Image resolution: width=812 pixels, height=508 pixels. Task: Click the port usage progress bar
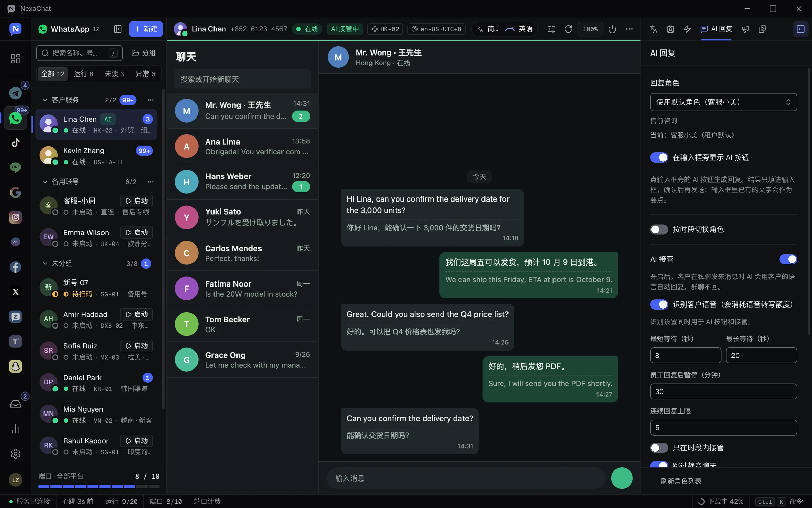(x=99, y=487)
